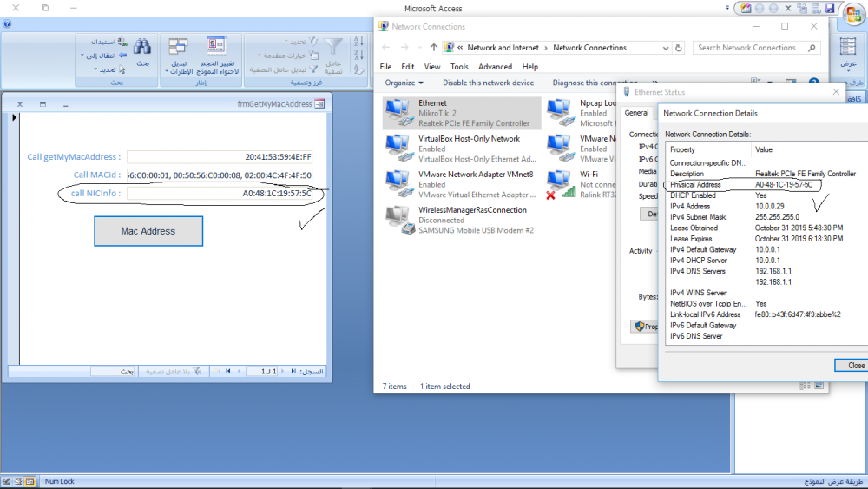
Task: Click the binoculars Find icon in the Access ribbon
Action: coord(142,48)
